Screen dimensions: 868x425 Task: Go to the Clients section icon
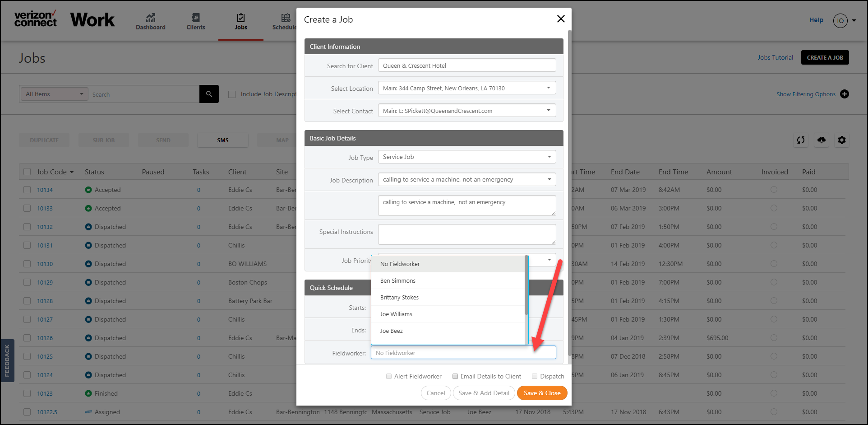pos(196,18)
